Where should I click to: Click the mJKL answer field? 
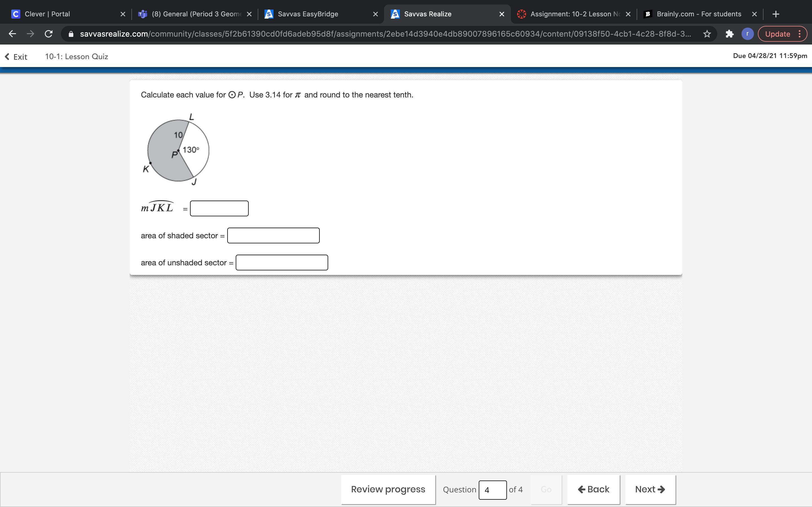point(219,208)
